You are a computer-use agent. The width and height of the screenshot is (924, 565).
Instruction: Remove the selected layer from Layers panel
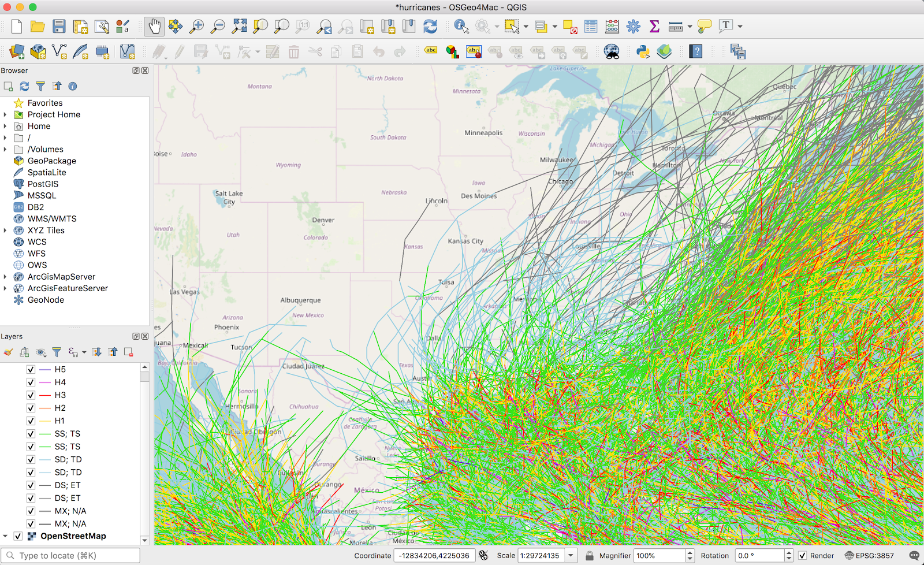129,352
